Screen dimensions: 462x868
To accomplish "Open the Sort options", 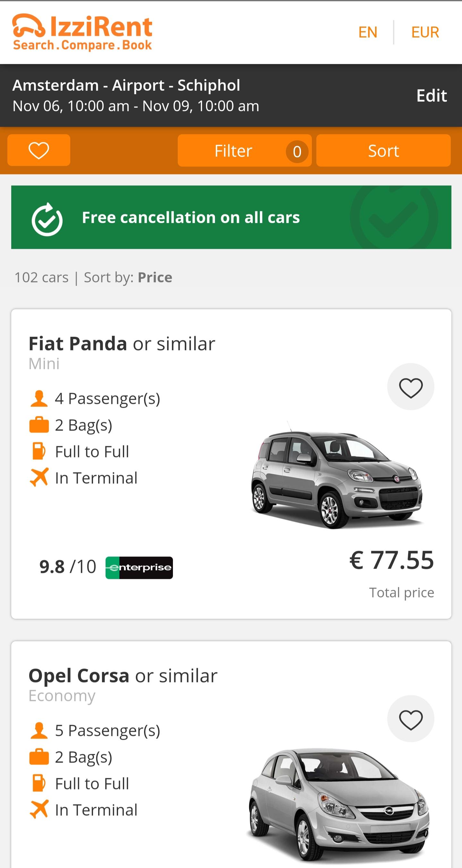I will [383, 151].
